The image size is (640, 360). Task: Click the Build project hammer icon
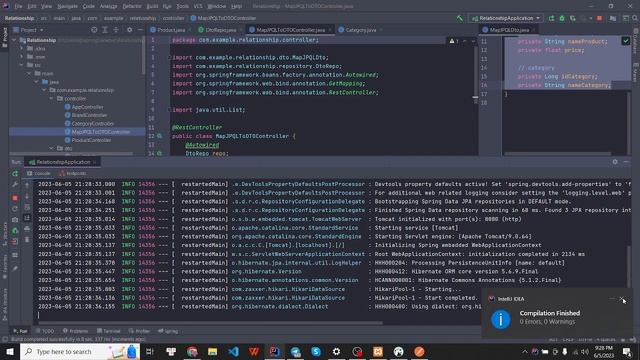[460, 18]
